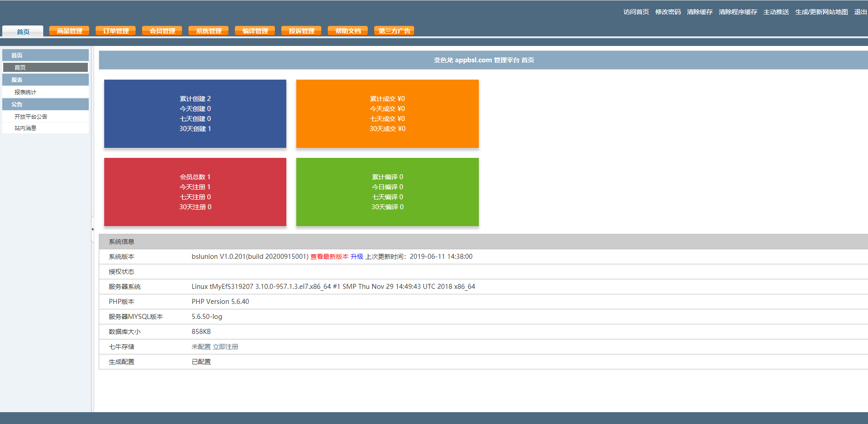
Task: Open the 系统管理 tab
Action: coord(208,31)
